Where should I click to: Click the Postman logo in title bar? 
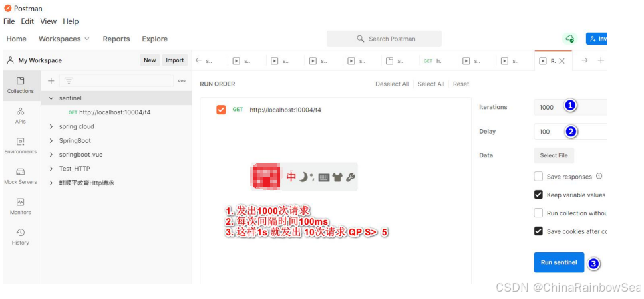tap(7, 8)
